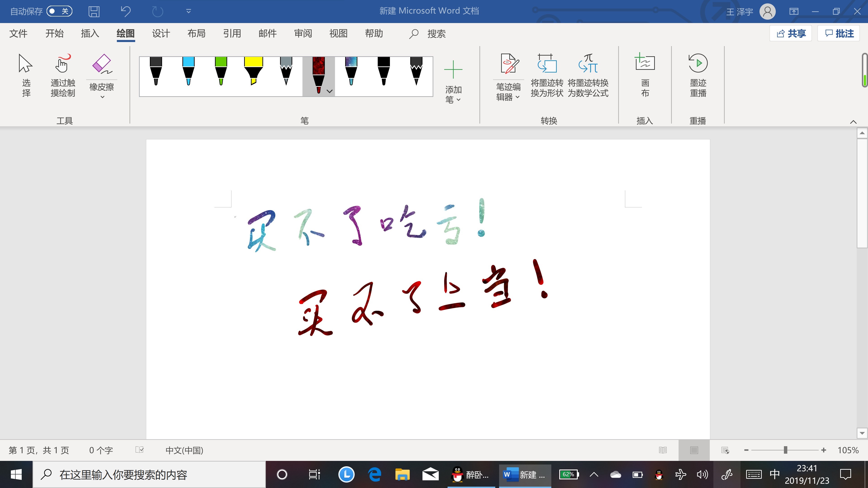
Task: Switch to Read Mode view
Action: (663, 450)
